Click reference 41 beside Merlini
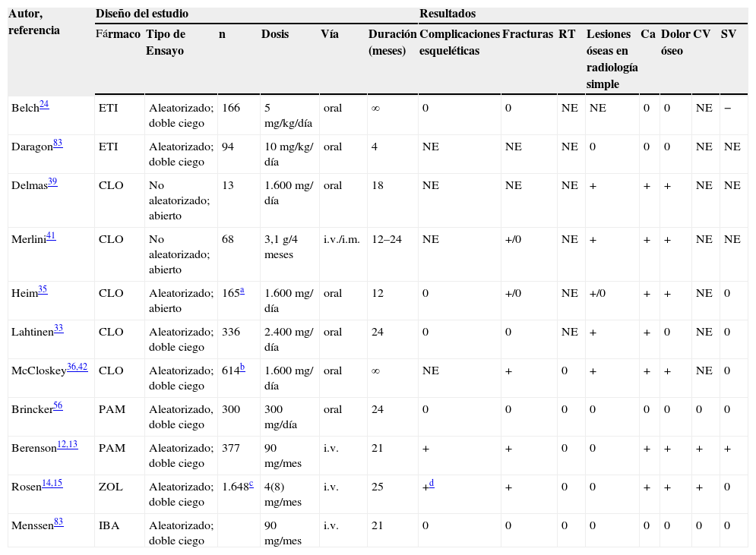756x555 pixels. click(51, 236)
